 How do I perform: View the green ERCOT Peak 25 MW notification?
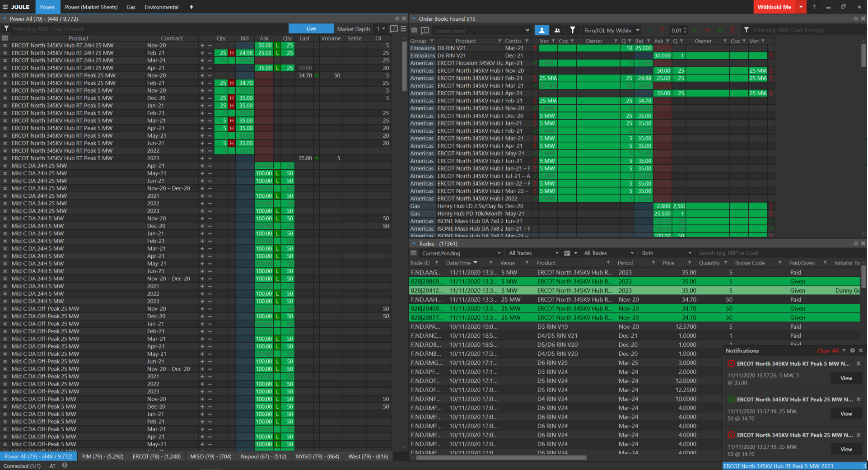(x=846, y=414)
